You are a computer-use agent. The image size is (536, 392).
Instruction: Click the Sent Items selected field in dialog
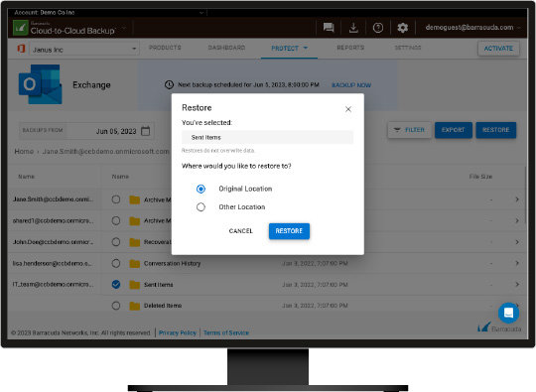click(267, 137)
